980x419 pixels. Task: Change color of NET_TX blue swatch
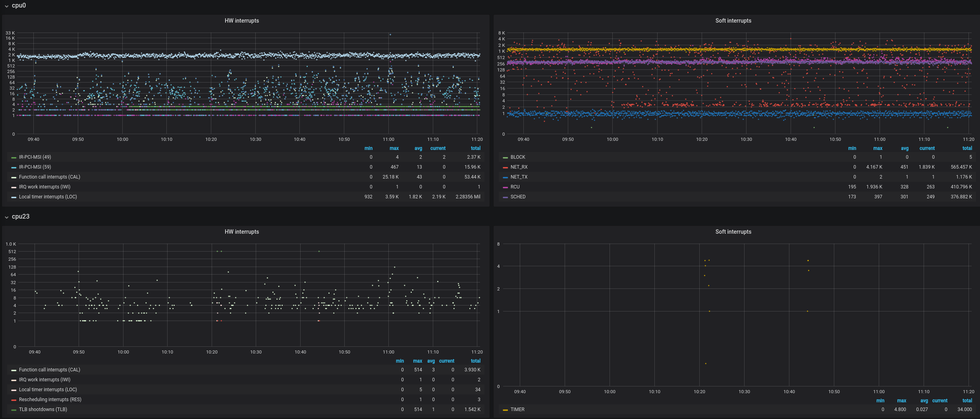(x=505, y=177)
